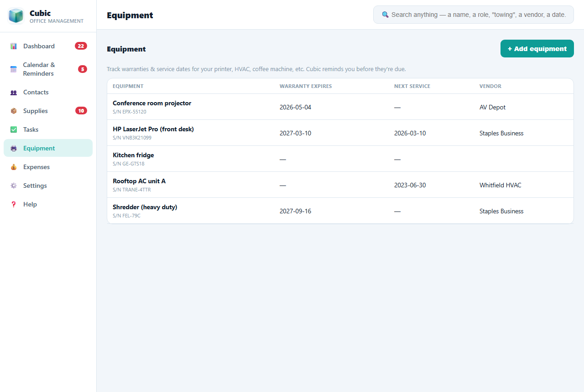Click the Equipment heading in top bar
This screenshot has width=584, height=392.
point(130,15)
